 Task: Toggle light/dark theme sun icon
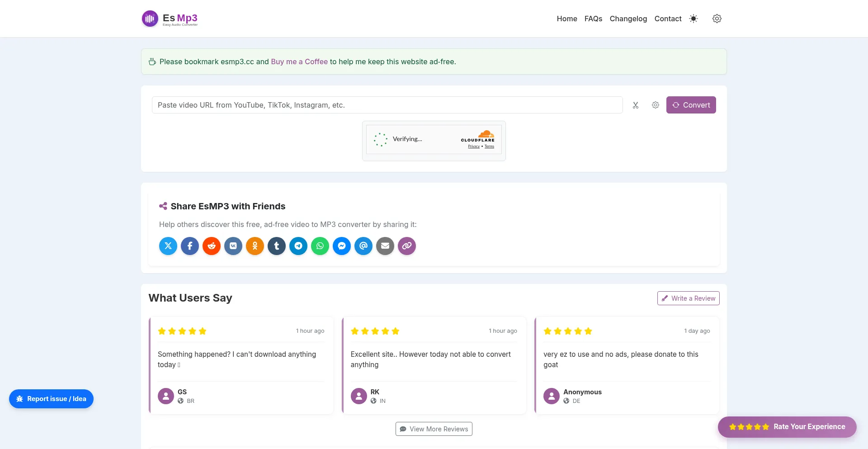tap(693, 19)
